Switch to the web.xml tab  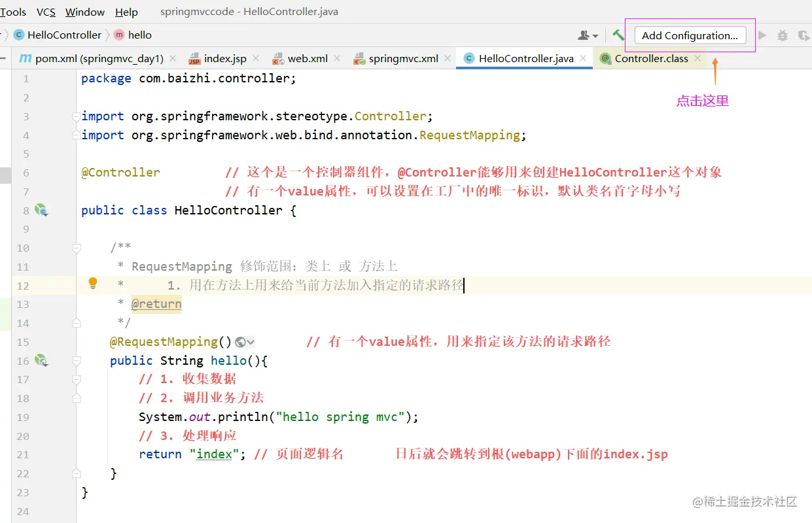pos(308,58)
